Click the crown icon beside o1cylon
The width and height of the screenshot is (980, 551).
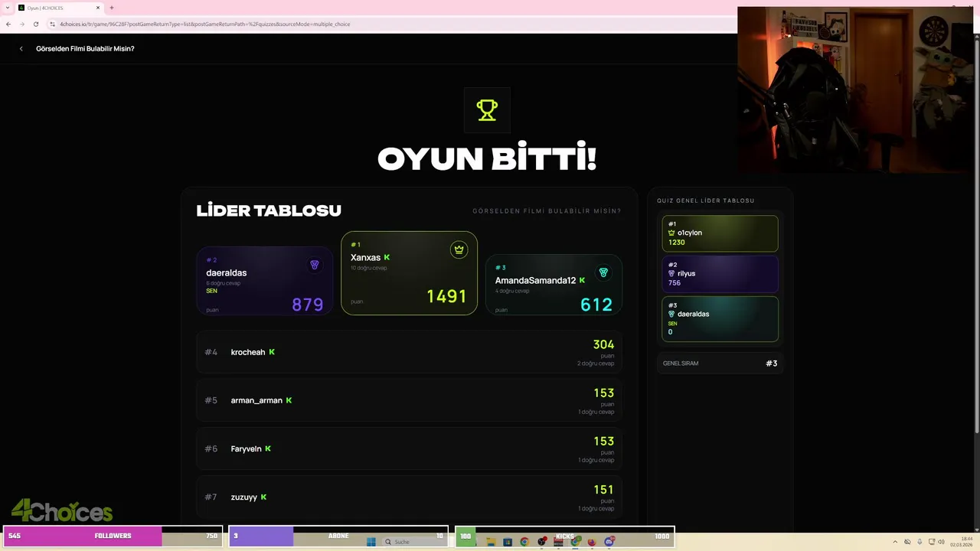tap(671, 233)
